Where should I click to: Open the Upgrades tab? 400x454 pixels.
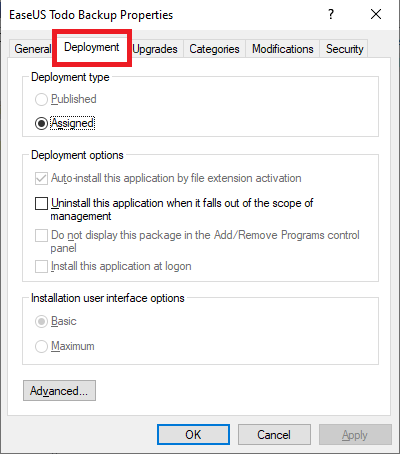click(155, 49)
